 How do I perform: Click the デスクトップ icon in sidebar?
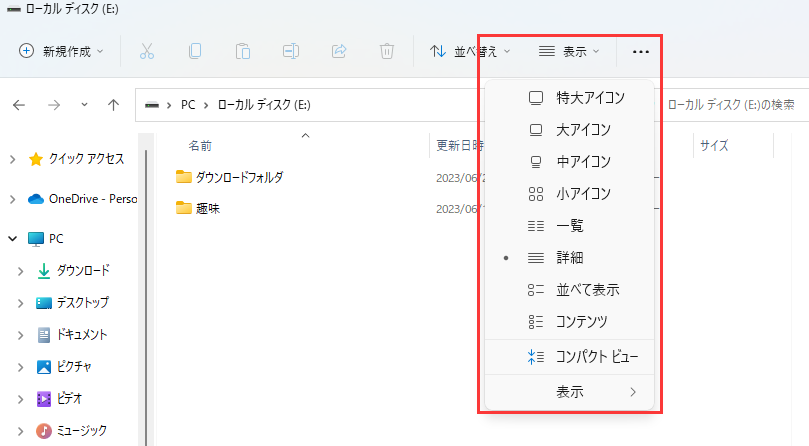coord(44,303)
